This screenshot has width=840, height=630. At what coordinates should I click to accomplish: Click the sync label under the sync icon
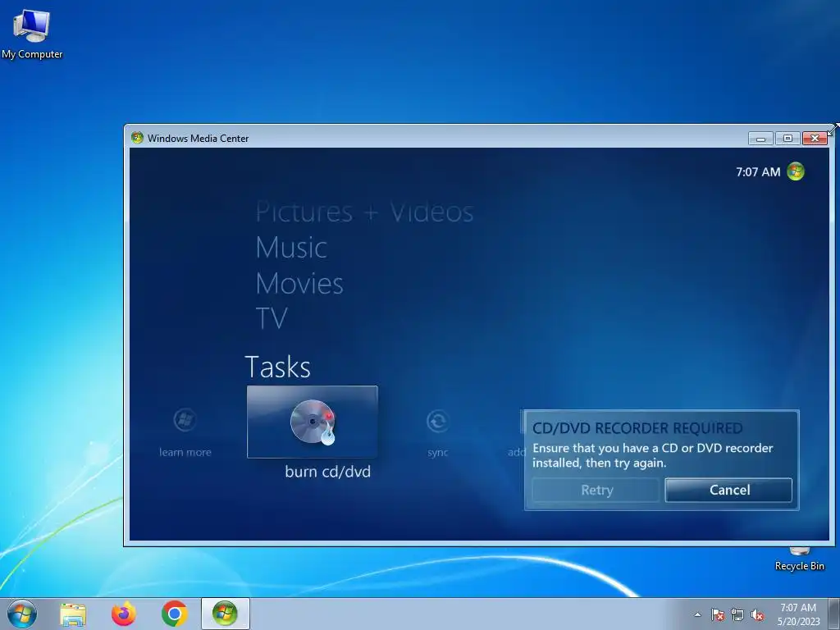(438, 452)
